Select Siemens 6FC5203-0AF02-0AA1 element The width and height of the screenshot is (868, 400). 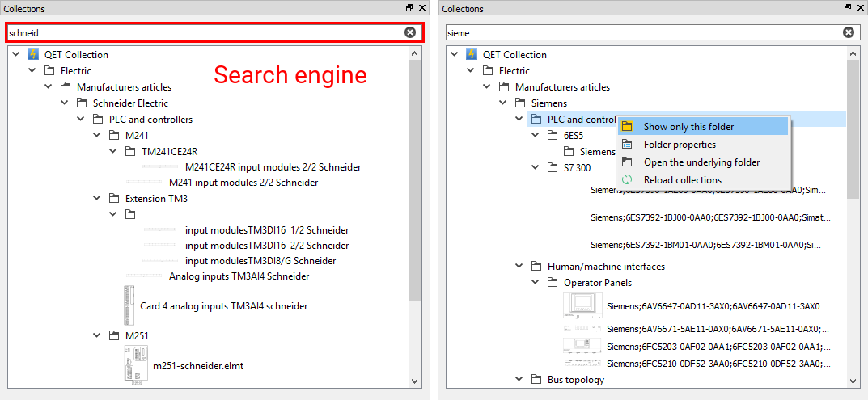pos(718,347)
